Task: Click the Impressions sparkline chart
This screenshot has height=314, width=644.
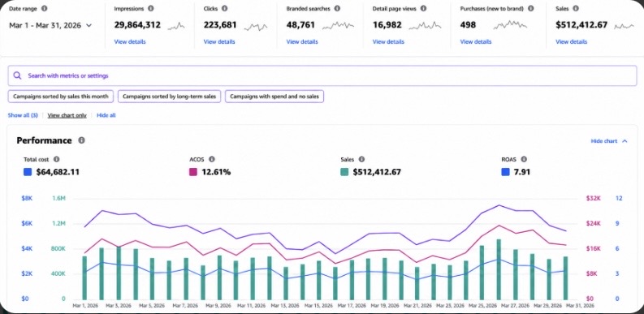Action: (x=176, y=26)
